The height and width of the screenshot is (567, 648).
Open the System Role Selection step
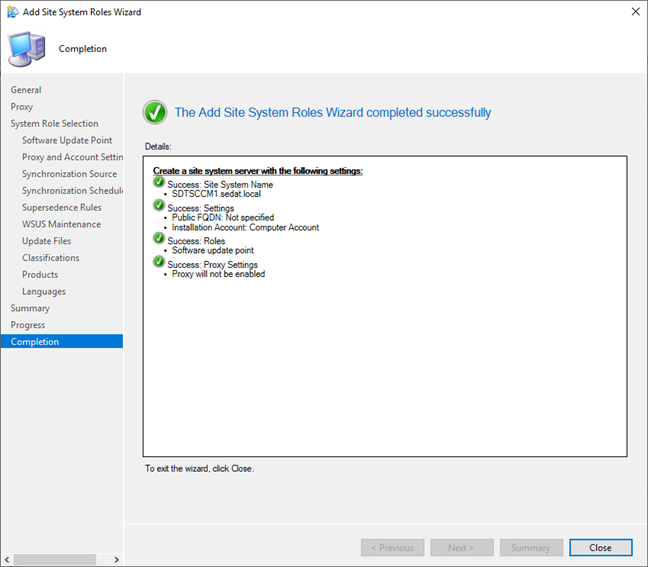(55, 124)
